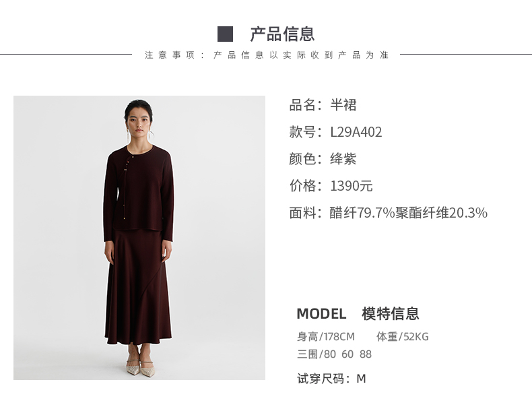532x413 pixels.
Task: Select the product name 半裙
Action: (343, 104)
